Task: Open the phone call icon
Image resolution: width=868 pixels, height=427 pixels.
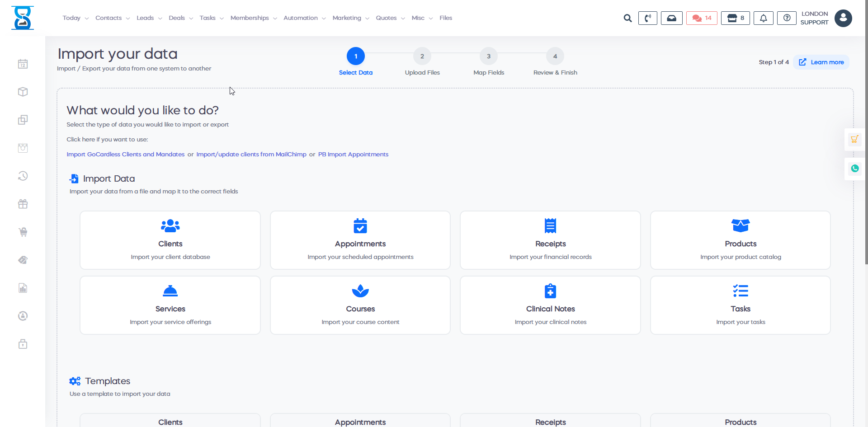Action: (647, 18)
